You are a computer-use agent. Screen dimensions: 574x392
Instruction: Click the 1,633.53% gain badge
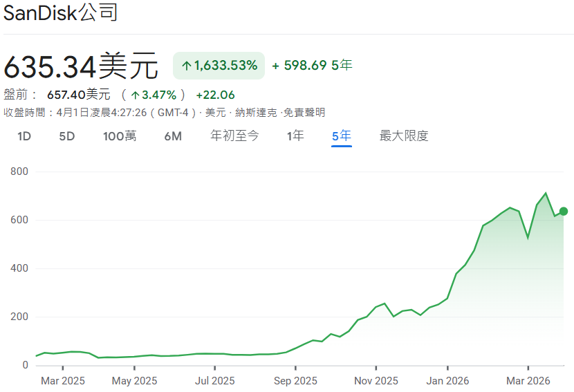pos(219,66)
